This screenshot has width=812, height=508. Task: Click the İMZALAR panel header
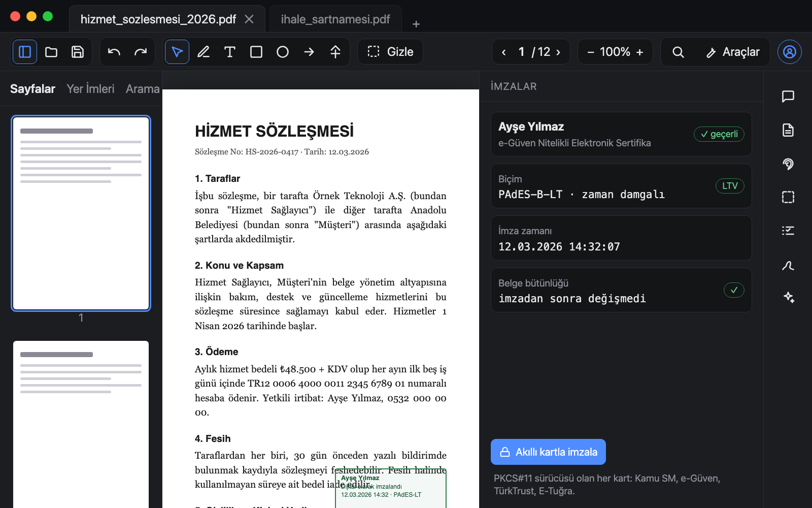[x=514, y=86]
